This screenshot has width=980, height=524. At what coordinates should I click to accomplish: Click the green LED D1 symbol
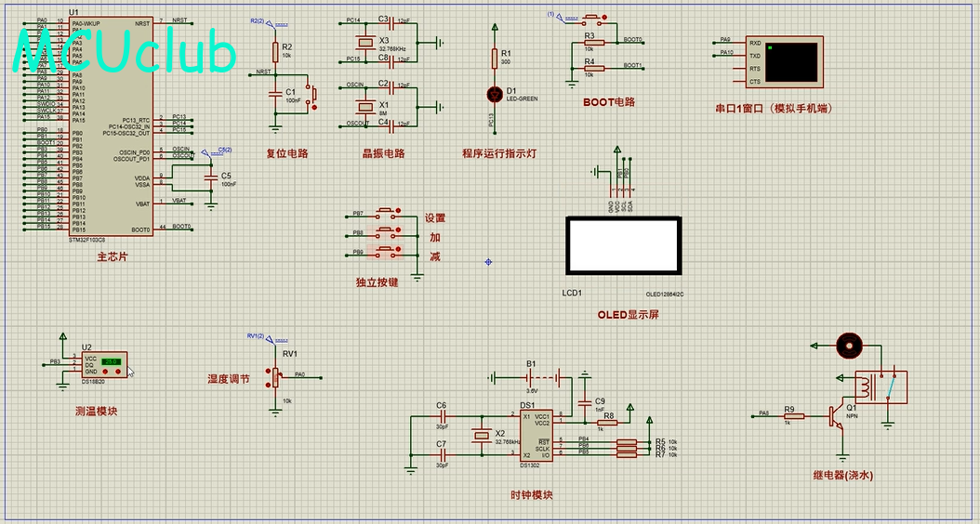point(495,95)
